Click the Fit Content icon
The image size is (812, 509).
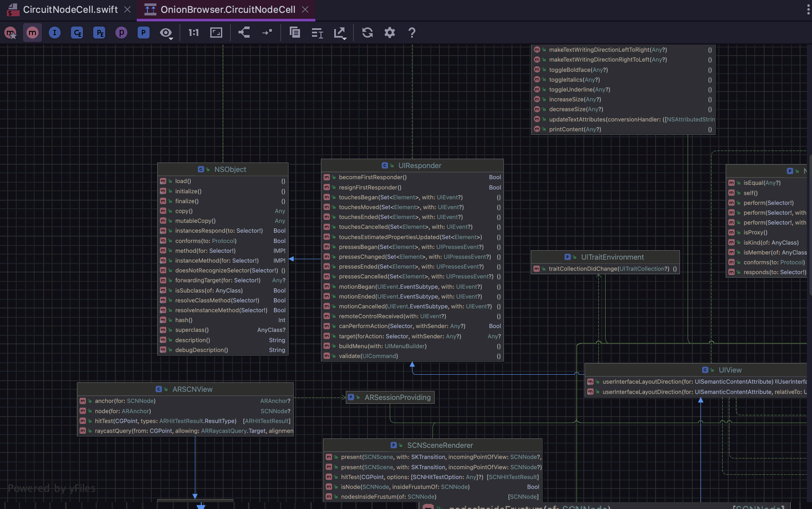coord(216,33)
